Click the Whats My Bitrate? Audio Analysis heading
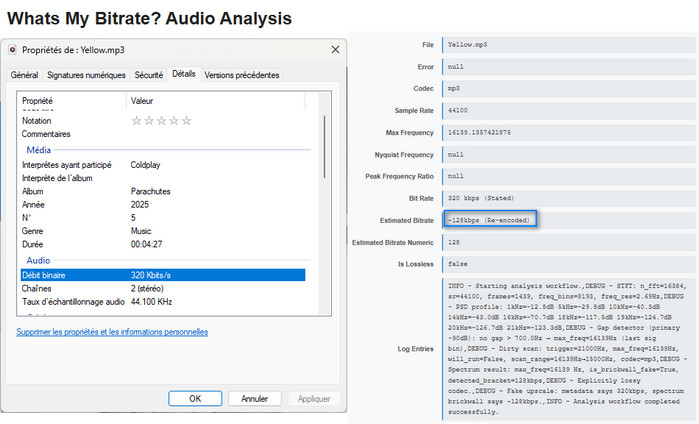This screenshot has height=424, width=699. pos(149,19)
